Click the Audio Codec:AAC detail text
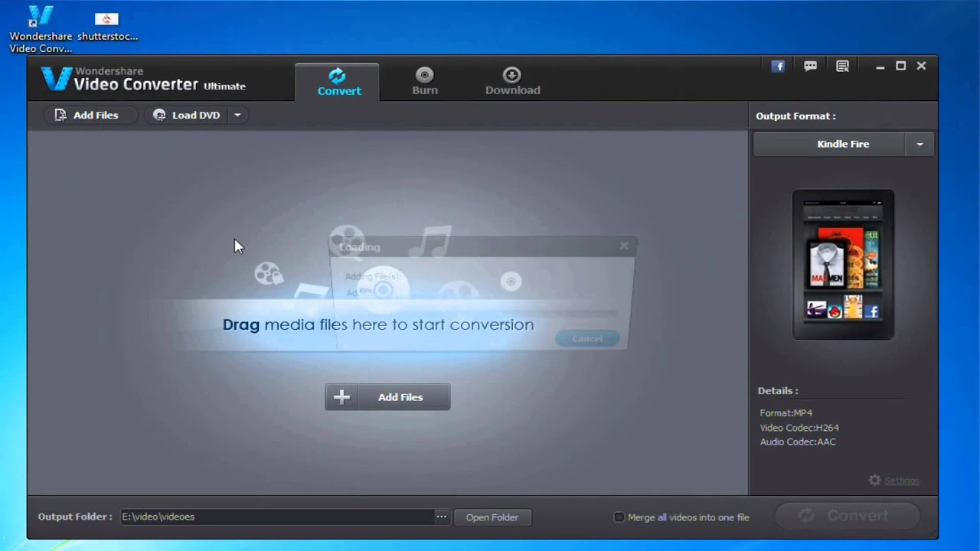This screenshot has height=551, width=980. point(798,442)
